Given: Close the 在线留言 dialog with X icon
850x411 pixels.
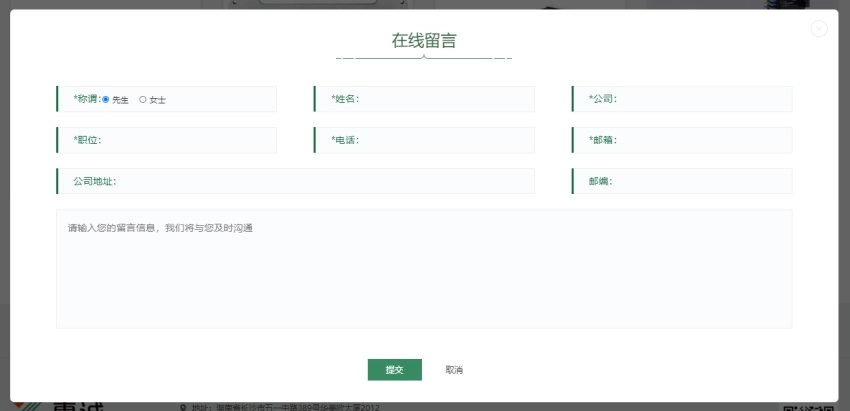Looking at the screenshot, I should tap(819, 29).
